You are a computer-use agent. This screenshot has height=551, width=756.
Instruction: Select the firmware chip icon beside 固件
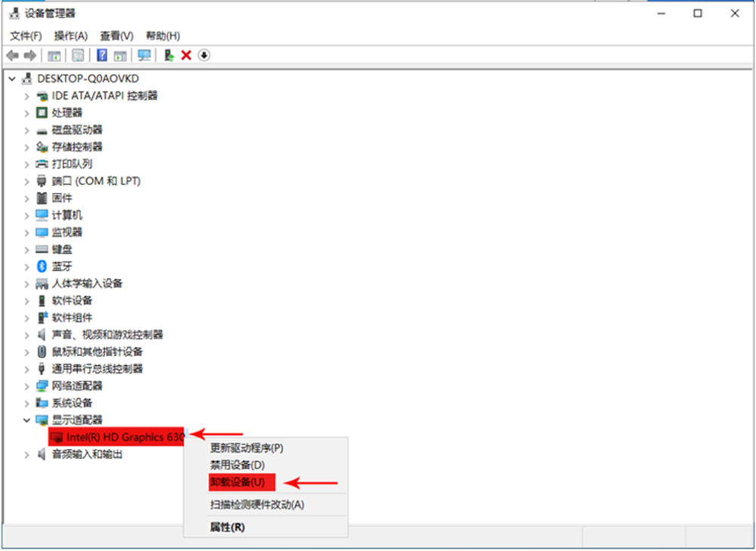pyautogui.click(x=42, y=198)
